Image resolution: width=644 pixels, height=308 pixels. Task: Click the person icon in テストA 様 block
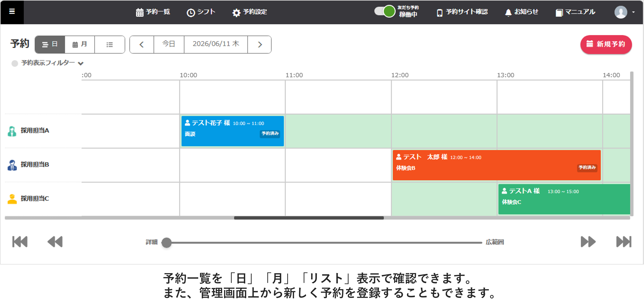coord(504,191)
